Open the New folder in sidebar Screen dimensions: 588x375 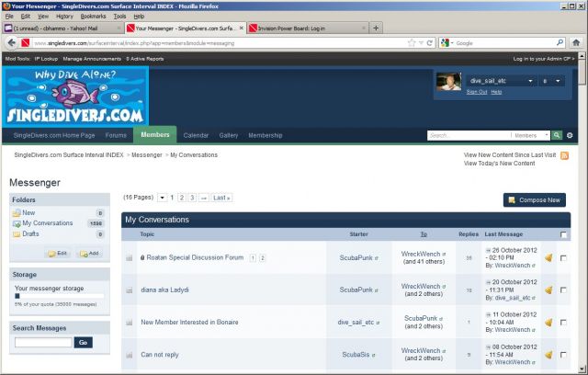pos(28,212)
